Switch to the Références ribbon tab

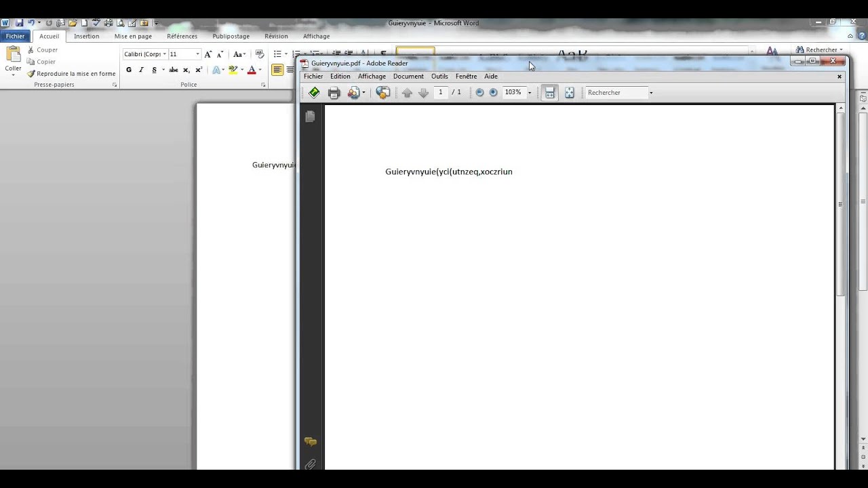(182, 36)
